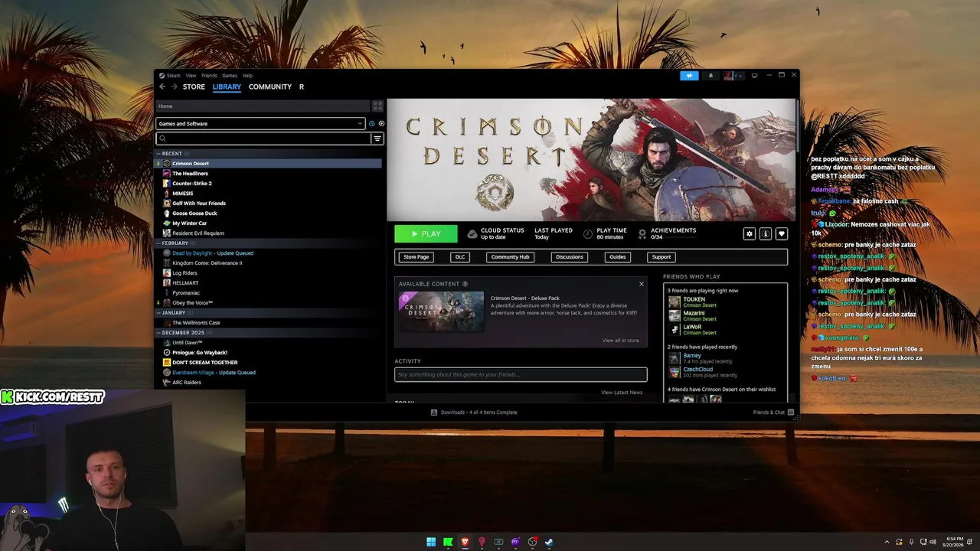This screenshot has width=980, height=551.
Task: Open Crimson Desert Deluxe Pack thumbnail
Action: click(x=442, y=311)
